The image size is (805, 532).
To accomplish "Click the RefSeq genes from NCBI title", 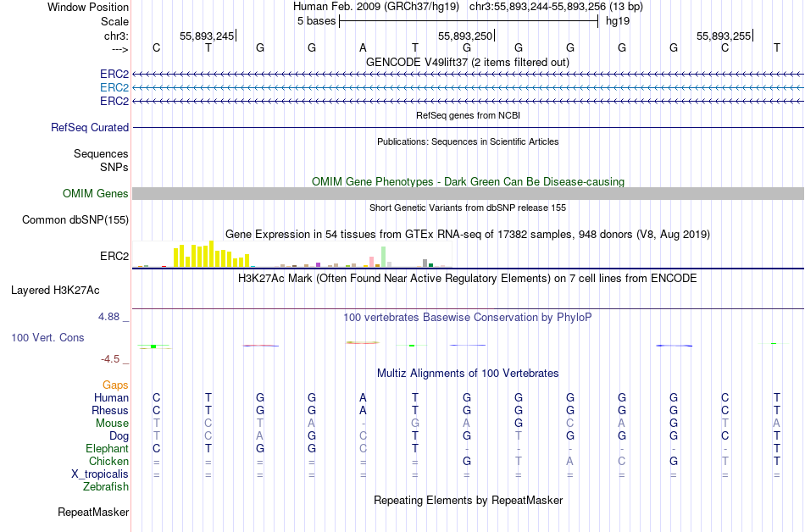I will tap(468, 115).
